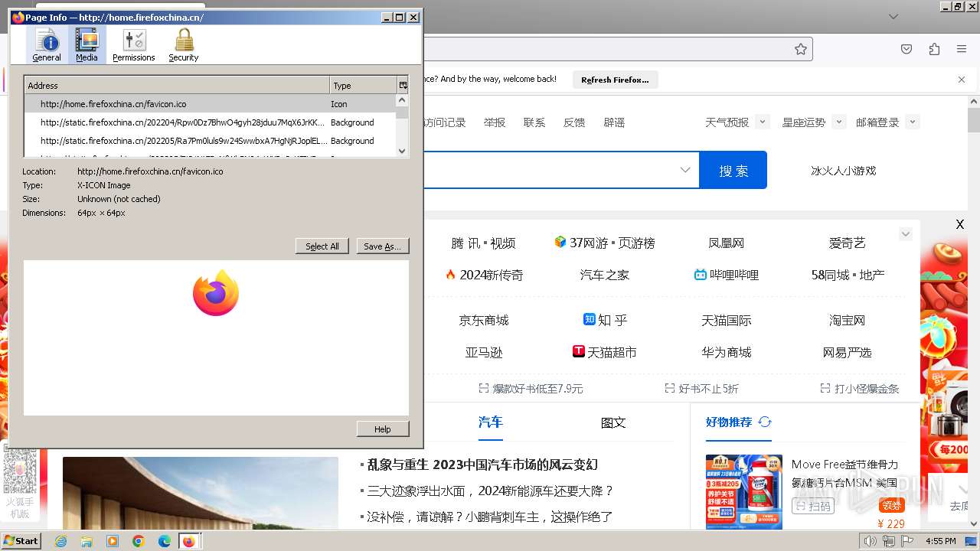Open the 京东商城 link

pos(484,321)
